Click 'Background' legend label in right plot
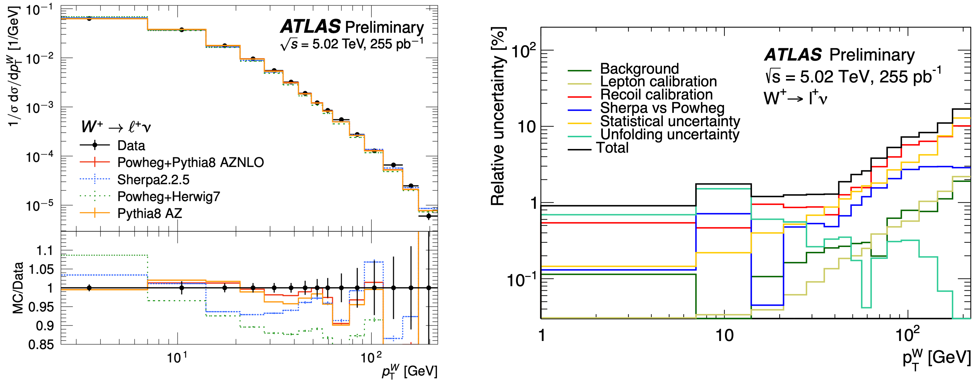The image size is (980, 387). [x=639, y=69]
